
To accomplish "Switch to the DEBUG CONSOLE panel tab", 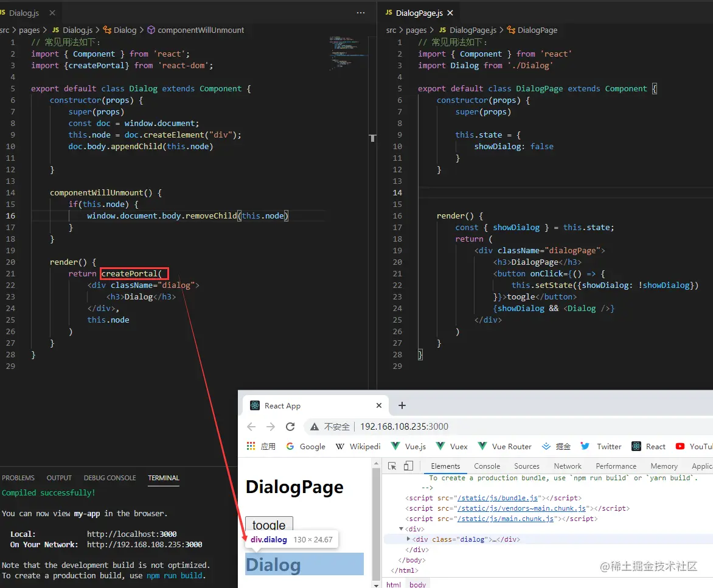I will (110, 478).
